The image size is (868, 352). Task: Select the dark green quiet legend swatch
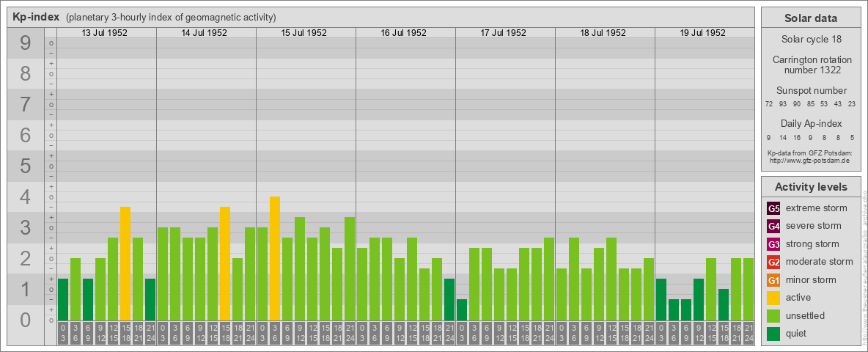click(x=773, y=334)
